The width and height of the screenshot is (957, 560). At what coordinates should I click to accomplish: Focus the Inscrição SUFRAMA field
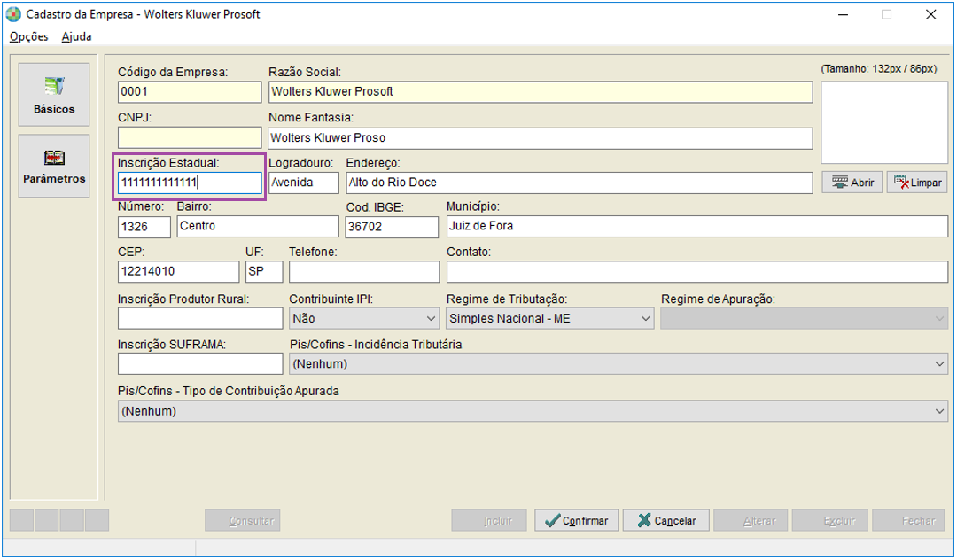[199, 364]
